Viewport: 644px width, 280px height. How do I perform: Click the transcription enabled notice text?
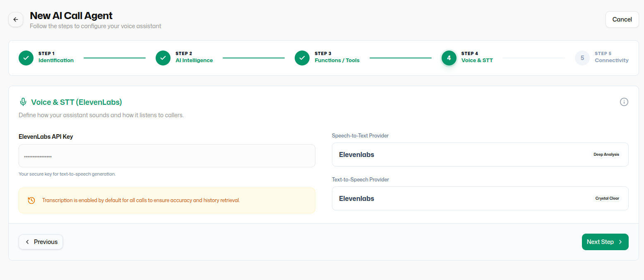pyautogui.click(x=141, y=200)
